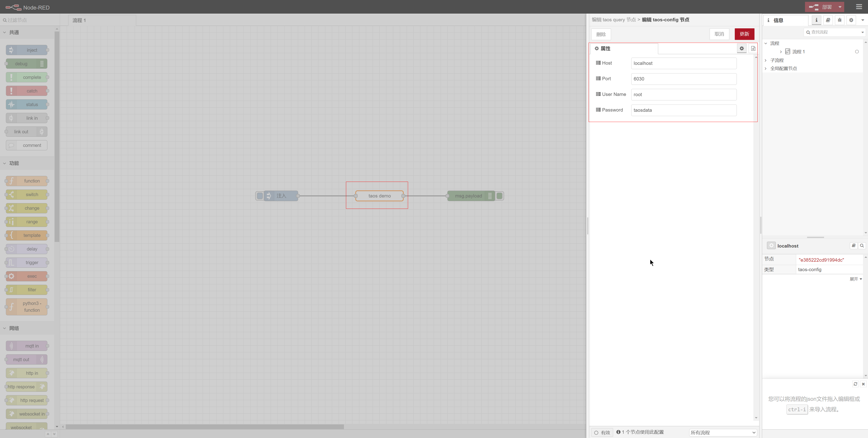Click the Password input field
This screenshot has width=868, height=438.
point(683,110)
